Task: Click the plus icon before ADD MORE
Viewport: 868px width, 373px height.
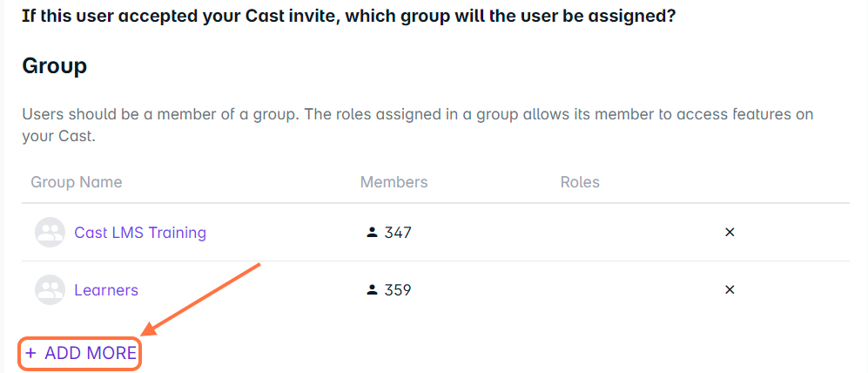Action: tap(30, 353)
